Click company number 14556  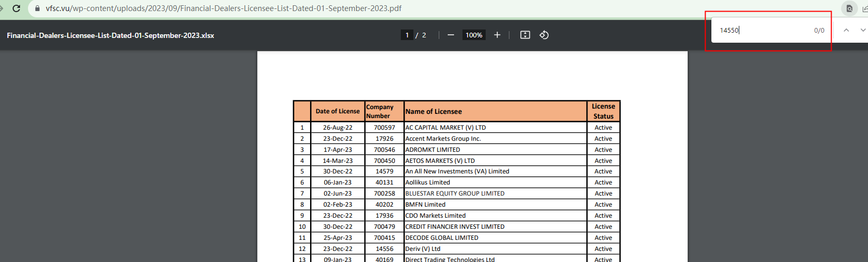(x=384, y=249)
